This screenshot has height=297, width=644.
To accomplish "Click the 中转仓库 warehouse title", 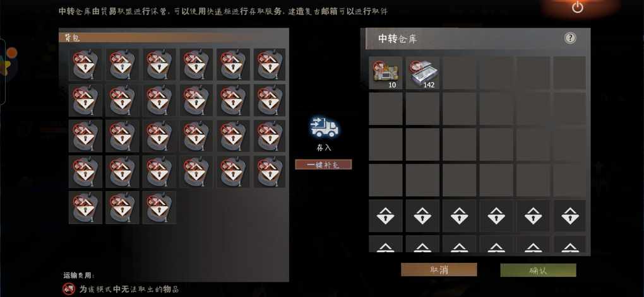I will coord(398,38).
